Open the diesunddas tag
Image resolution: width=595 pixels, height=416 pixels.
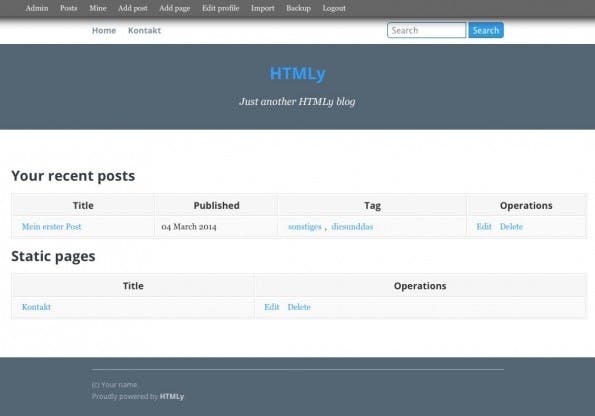(x=352, y=227)
